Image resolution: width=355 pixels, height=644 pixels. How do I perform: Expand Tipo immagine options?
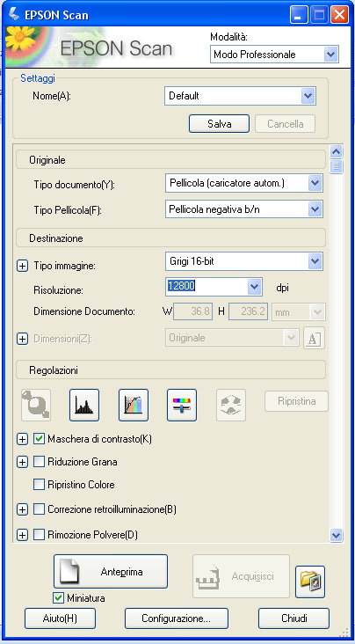click(22, 267)
